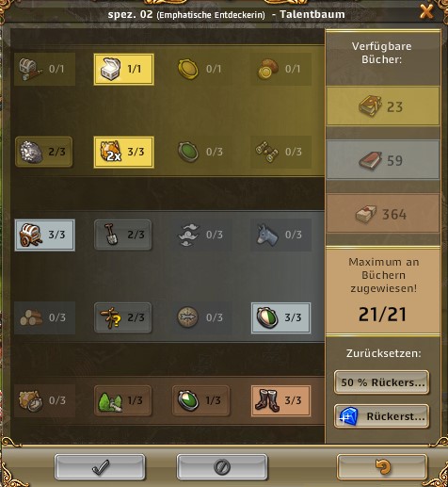The image size is (448, 487).
Task: Select the clouds skill 0/3
Action: point(201,235)
